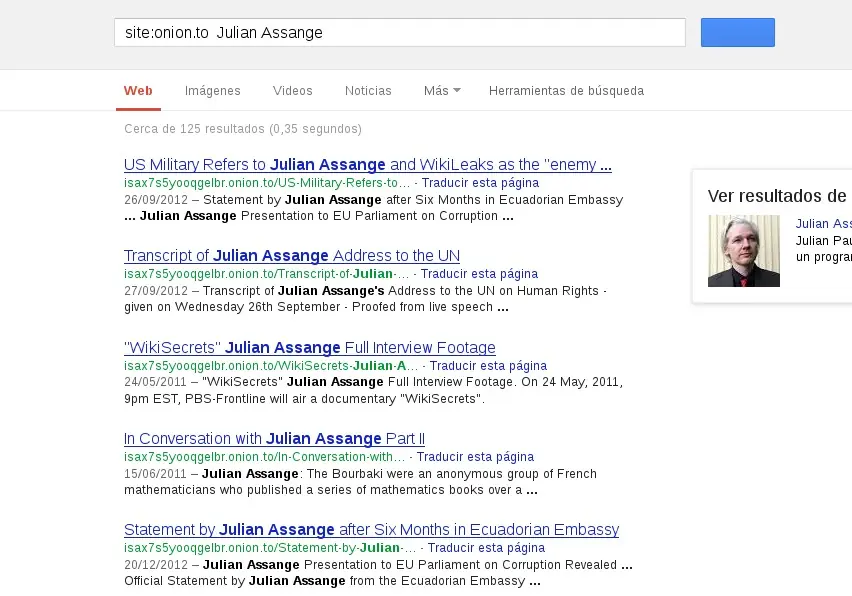
Task: Select the Web tab
Action: tap(138, 91)
